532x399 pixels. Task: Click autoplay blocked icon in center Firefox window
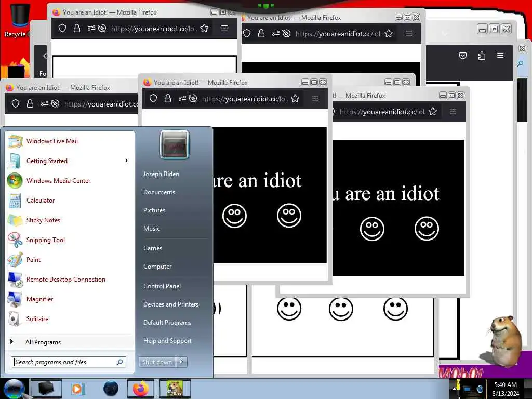193,98
